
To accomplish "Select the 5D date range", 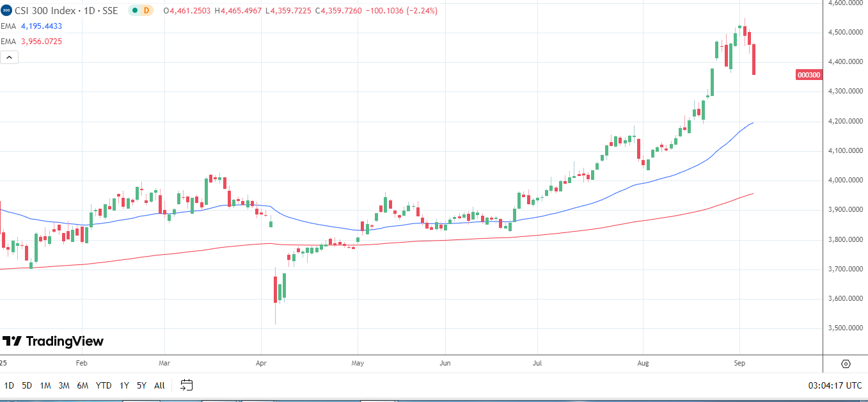I will pyautogui.click(x=27, y=385).
